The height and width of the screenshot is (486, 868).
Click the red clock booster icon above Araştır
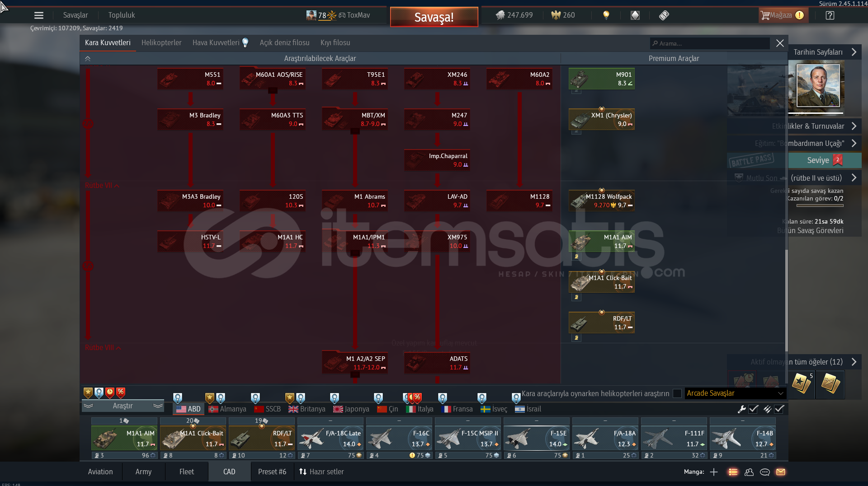coord(110,392)
